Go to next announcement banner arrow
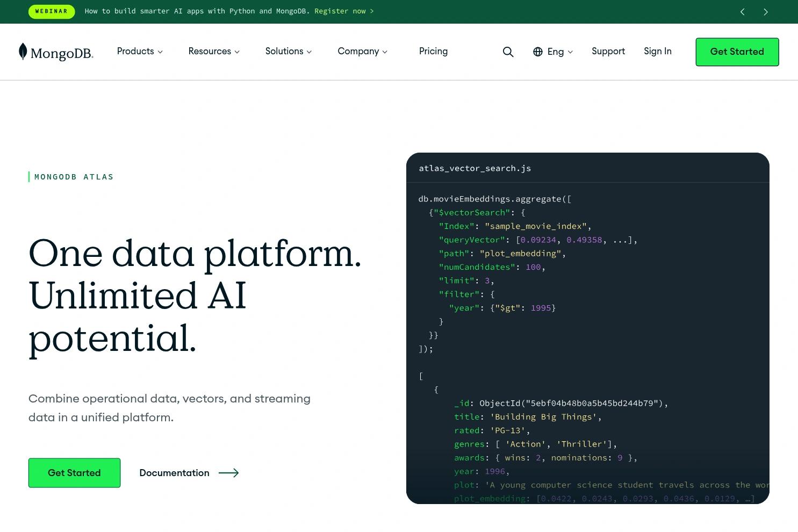The width and height of the screenshot is (798, 532). click(766, 12)
